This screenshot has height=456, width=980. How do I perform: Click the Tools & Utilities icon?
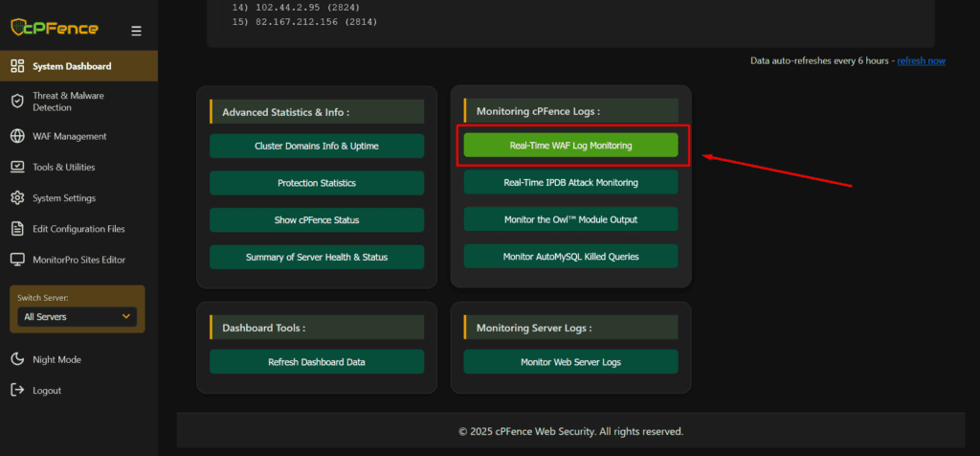[16, 167]
